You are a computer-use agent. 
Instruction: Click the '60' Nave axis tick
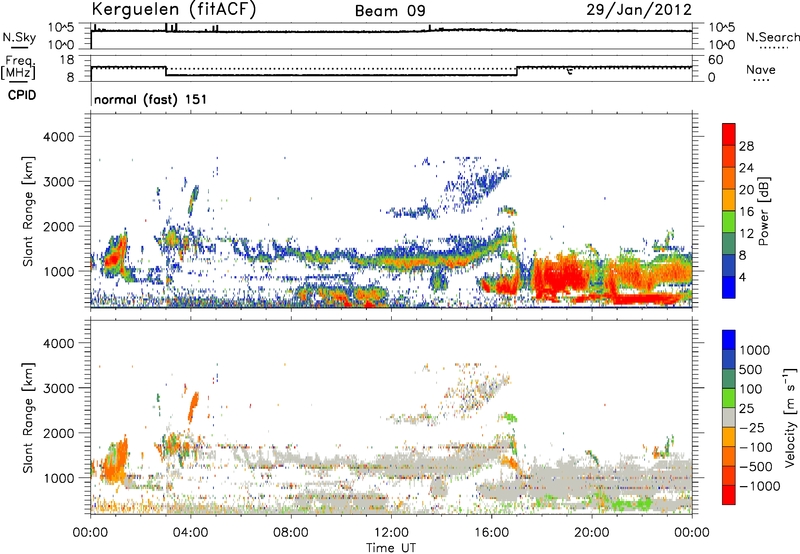click(715, 60)
